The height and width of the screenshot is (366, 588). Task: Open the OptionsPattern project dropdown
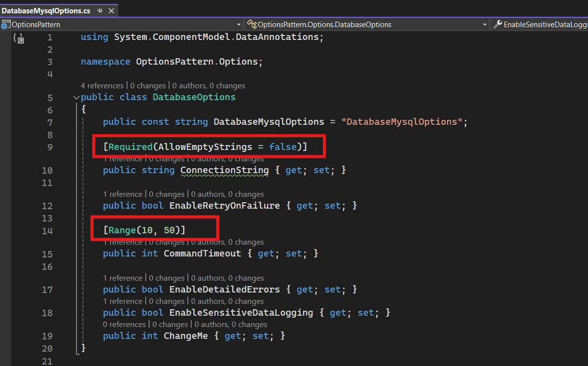click(239, 24)
